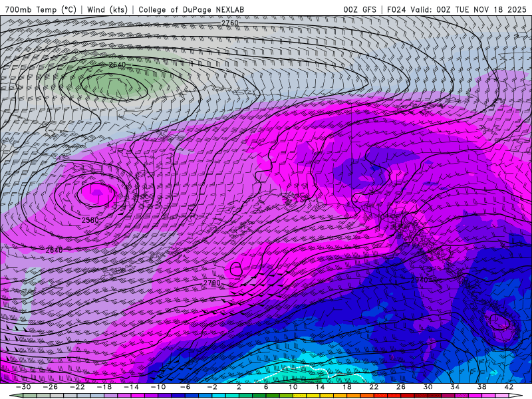Image resolution: width=532 pixels, height=399 pixels.
Task: Click the 2640 contour label beside the green region
Action: (117, 65)
